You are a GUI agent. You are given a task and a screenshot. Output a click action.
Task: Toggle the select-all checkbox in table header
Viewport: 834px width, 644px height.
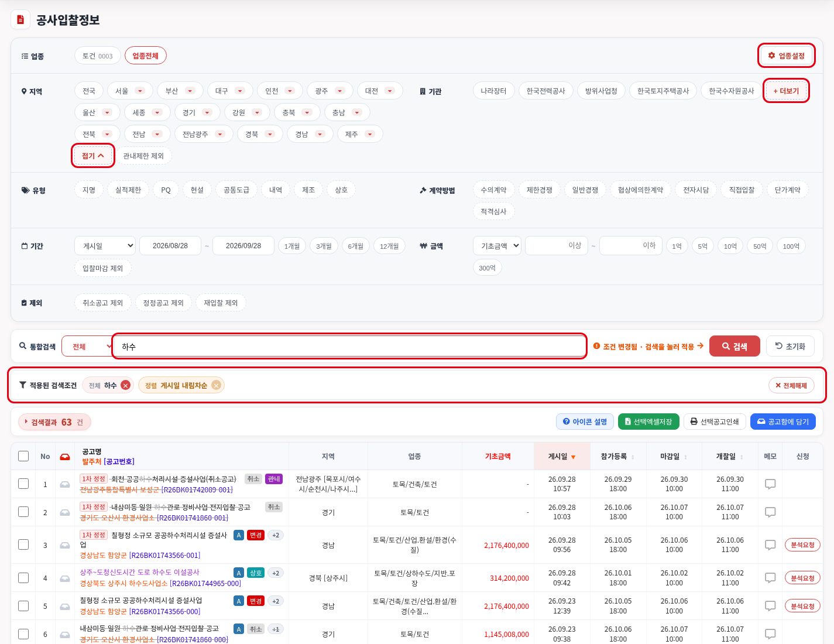23,456
